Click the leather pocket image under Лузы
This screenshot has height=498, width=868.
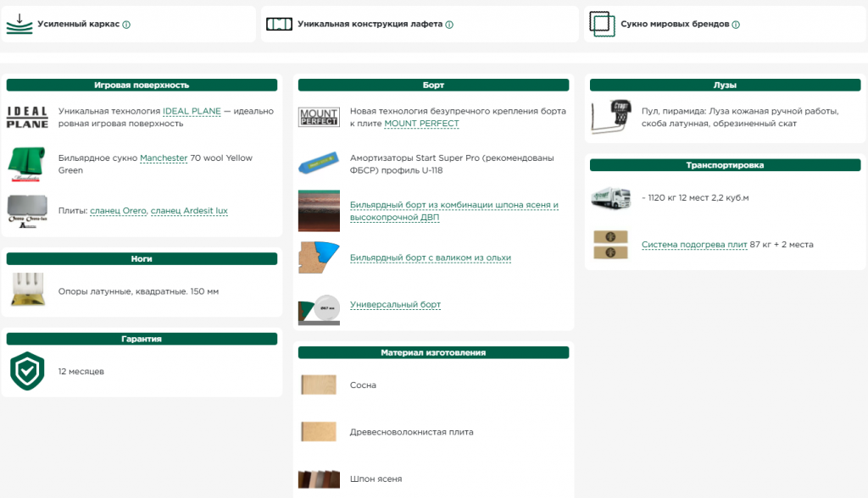click(x=611, y=117)
